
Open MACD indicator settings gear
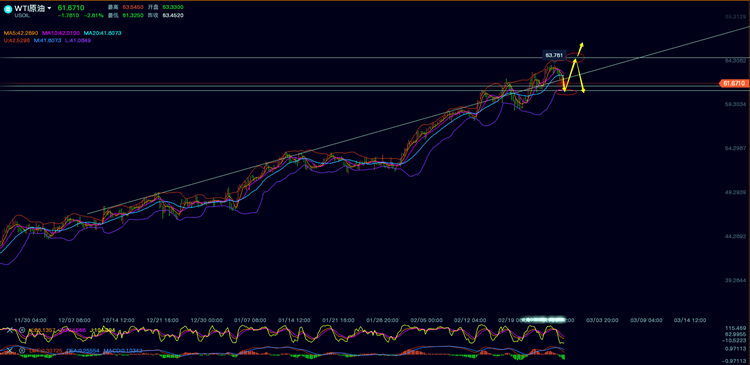(22, 351)
